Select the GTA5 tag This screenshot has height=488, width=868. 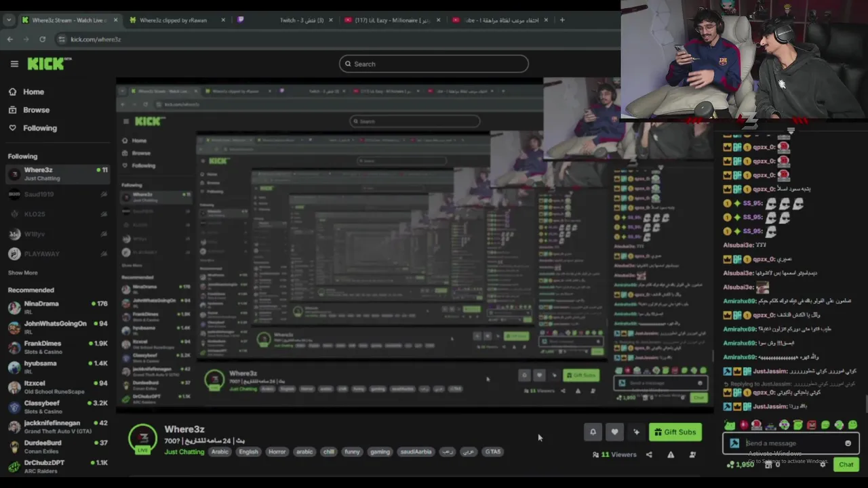(x=493, y=451)
